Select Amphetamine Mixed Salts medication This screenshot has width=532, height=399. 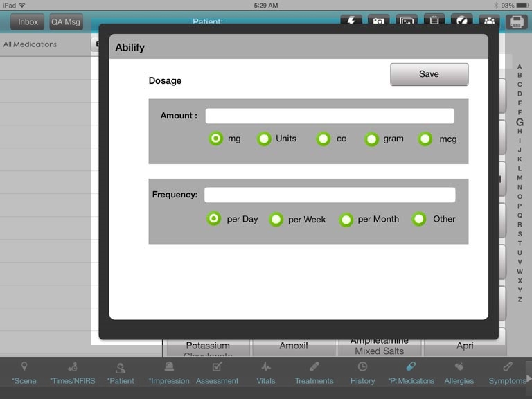pyautogui.click(x=380, y=348)
